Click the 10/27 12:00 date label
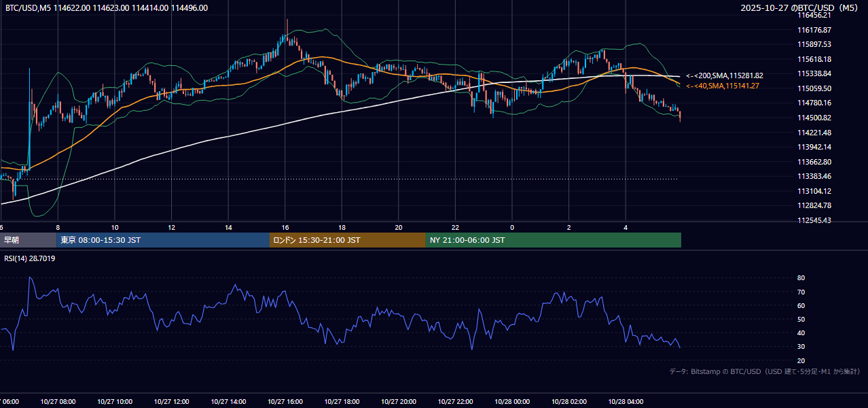This screenshot has height=408, width=868. point(171,402)
